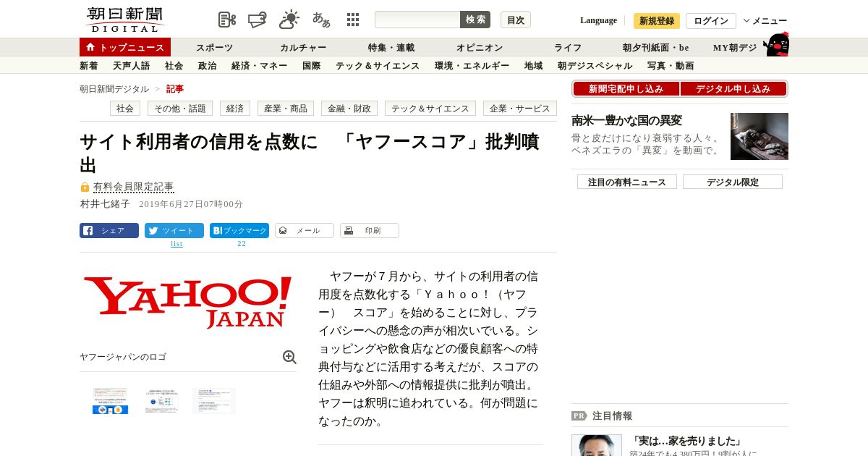Open the tweet list link
This screenshot has width=868, height=456.
click(176, 244)
